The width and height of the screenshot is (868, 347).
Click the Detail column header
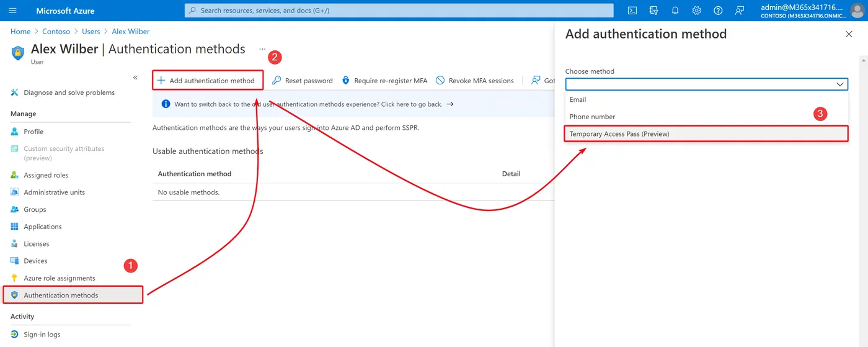pyautogui.click(x=511, y=174)
